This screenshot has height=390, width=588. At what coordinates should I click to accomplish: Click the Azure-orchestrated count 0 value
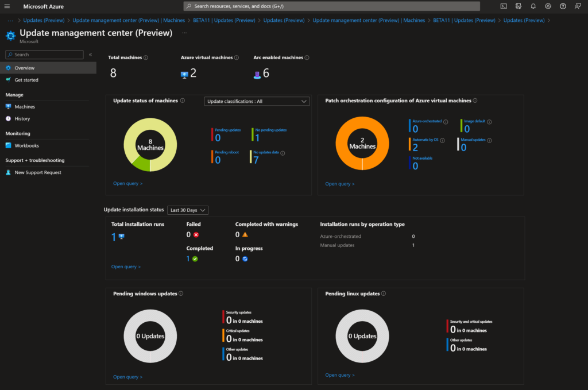(415, 129)
